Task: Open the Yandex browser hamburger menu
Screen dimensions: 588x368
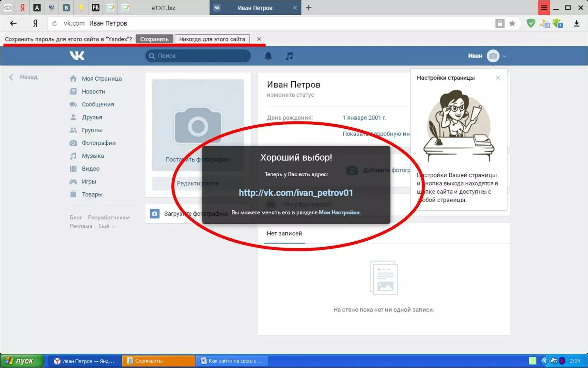Action: point(544,8)
